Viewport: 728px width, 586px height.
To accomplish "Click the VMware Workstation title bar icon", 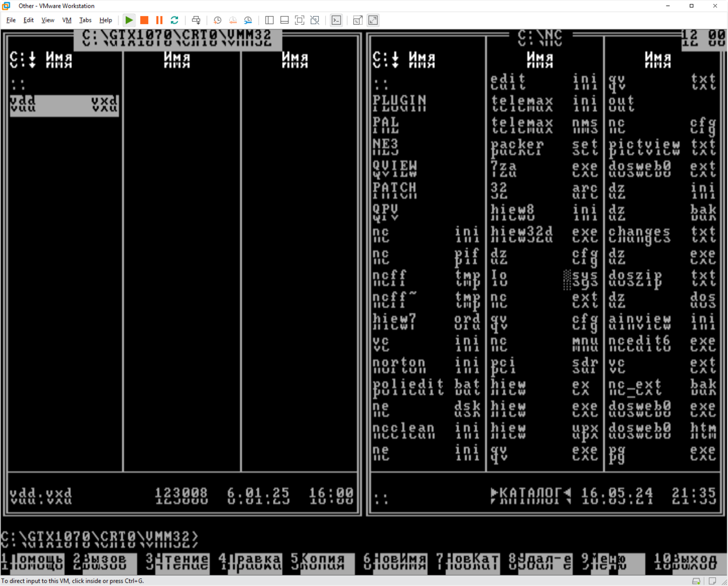I will (6, 6).
